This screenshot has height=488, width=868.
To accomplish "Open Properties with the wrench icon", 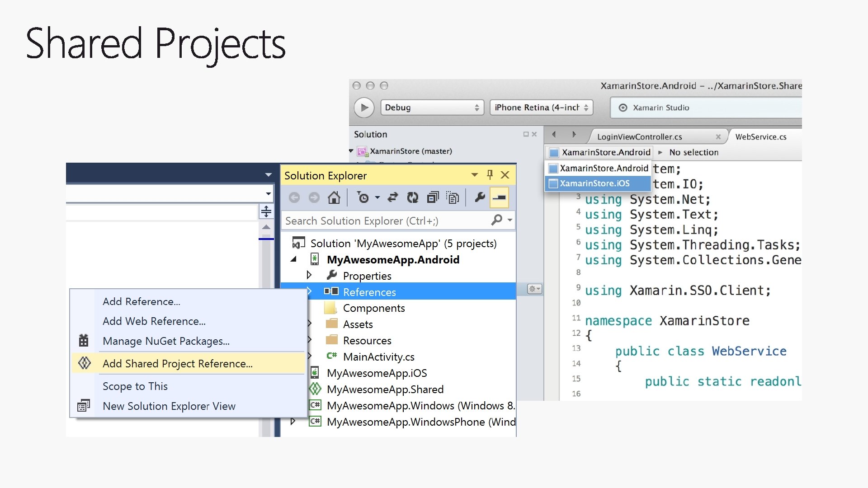I will (x=480, y=197).
